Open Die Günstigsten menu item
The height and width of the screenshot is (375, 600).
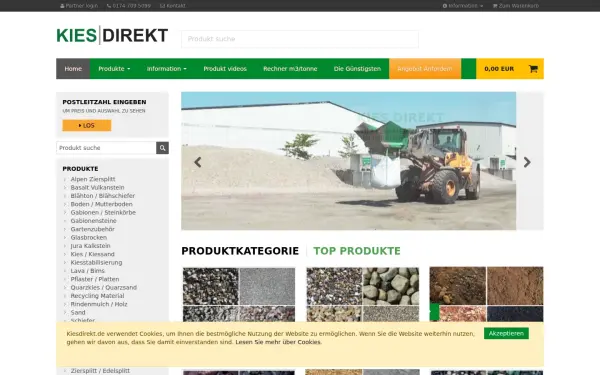[x=357, y=69]
